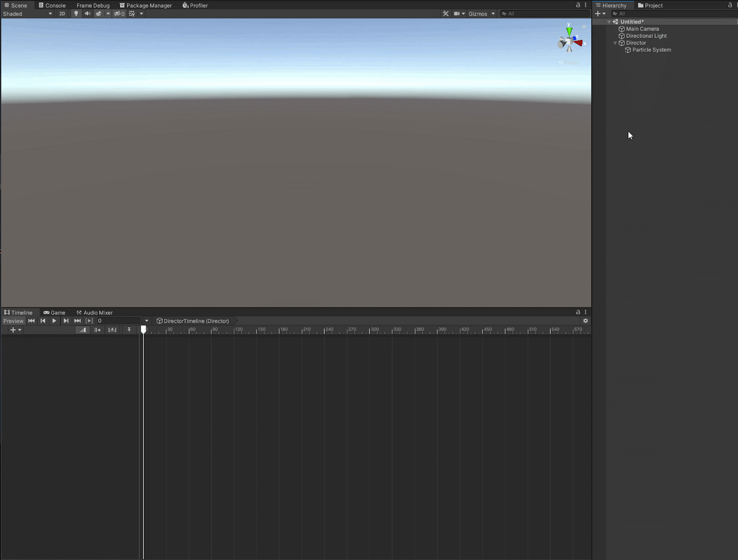Screen dimensions: 738x560
Task: Toggle the timeline play range icon
Action: (89, 321)
